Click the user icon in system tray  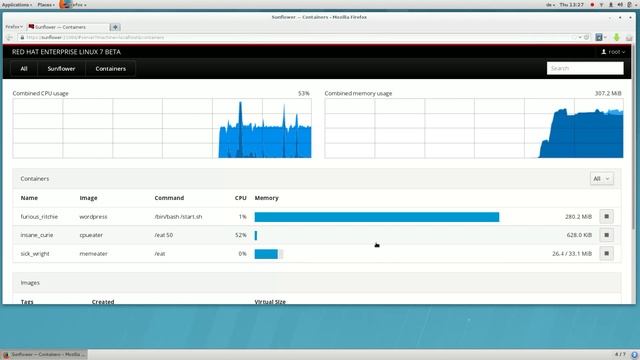point(611,5)
